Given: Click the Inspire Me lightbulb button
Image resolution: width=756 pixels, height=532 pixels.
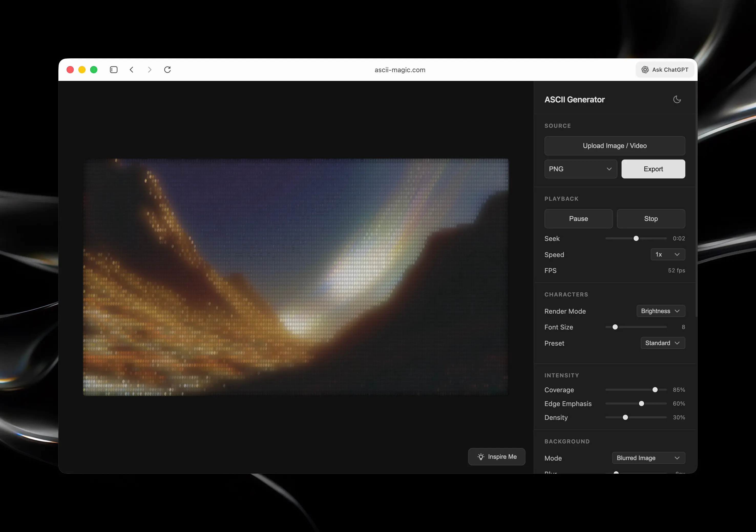Looking at the screenshot, I should click(x=497, y=457).
